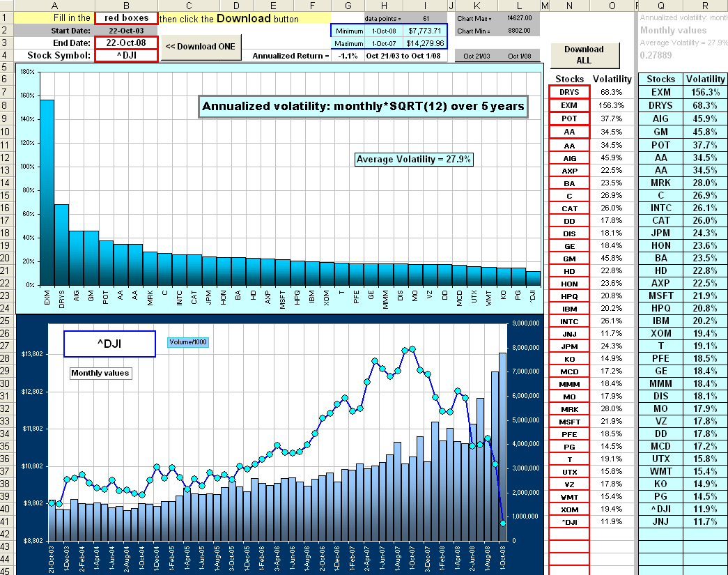Click the Maximum date 1-Oct-07 cell
This screenshot has height=575, width=728.
pyautogui.click(x=384, y=43)
